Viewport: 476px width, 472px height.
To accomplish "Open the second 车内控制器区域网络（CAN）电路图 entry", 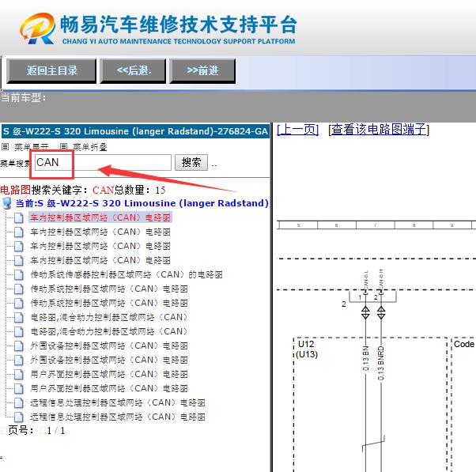I will pyautogui.click(x=100, y=232).
